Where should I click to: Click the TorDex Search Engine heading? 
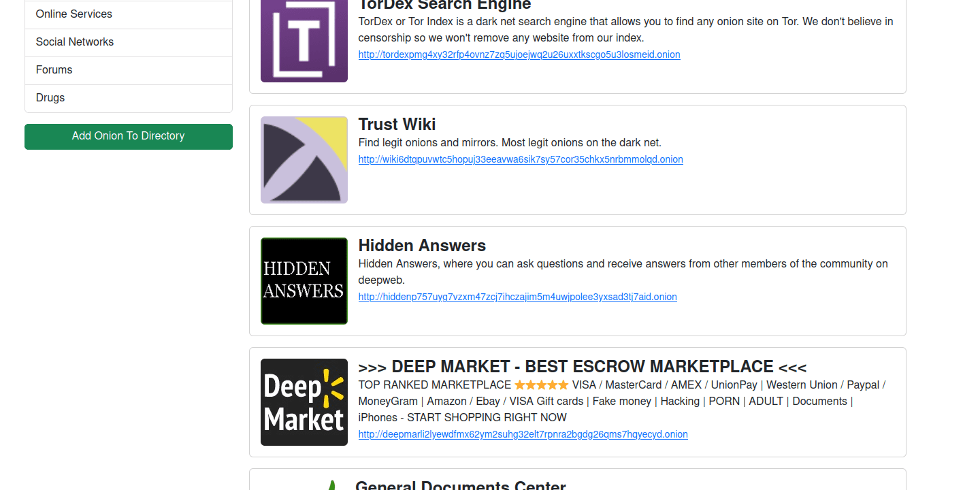pyautogui.click(x=444, y=5)
